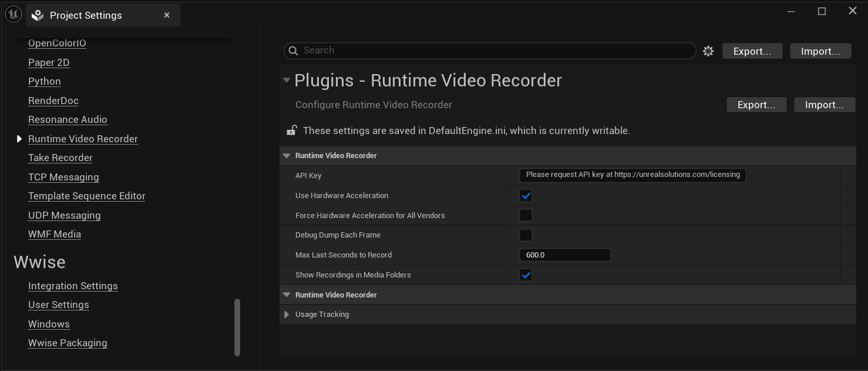Select Runtime Video Recorder in sidebar

coord(83,139)
